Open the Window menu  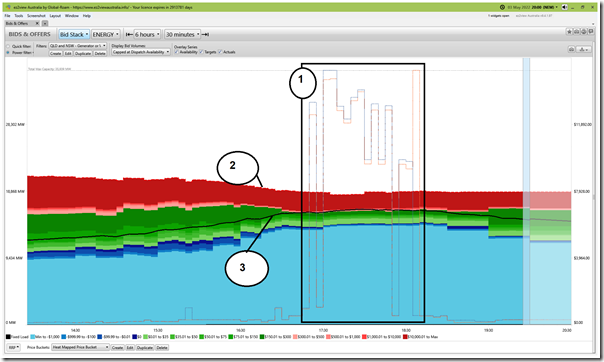point(72,16)
